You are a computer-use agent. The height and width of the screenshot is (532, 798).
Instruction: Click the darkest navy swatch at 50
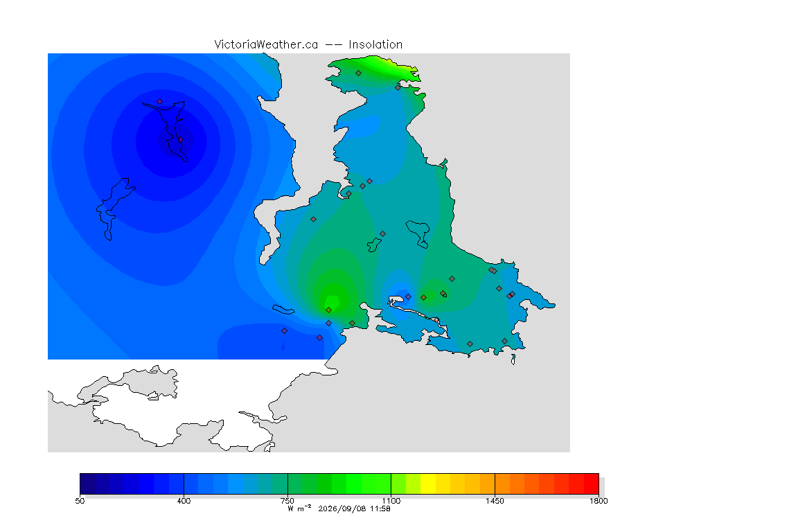[x=87, y=484]
